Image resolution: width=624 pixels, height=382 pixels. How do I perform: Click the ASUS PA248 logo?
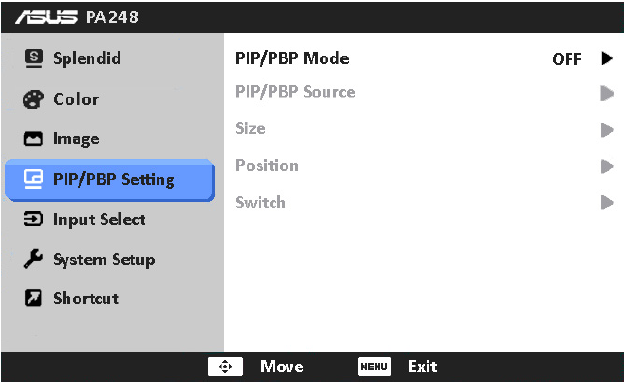(77, 17)
